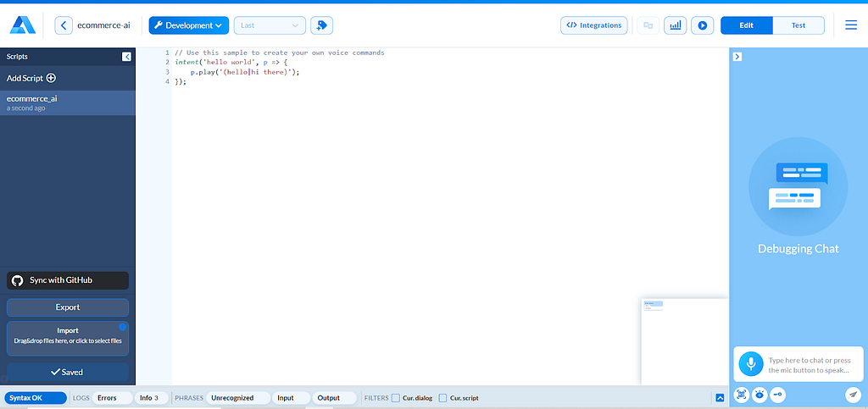Click the Syntax OK status pill
Viewport: 868px width, 409px height.
click(x=36, y=398)
